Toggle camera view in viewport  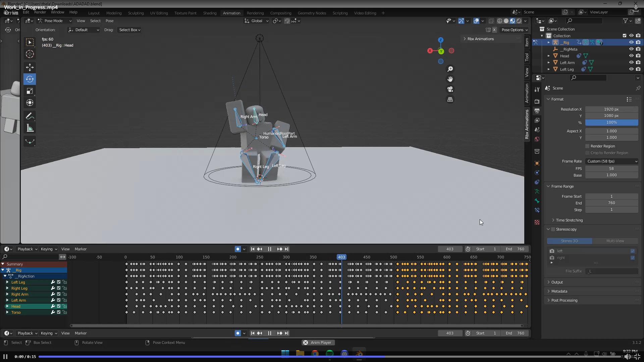pyautogui.click(x=450, y=89)
